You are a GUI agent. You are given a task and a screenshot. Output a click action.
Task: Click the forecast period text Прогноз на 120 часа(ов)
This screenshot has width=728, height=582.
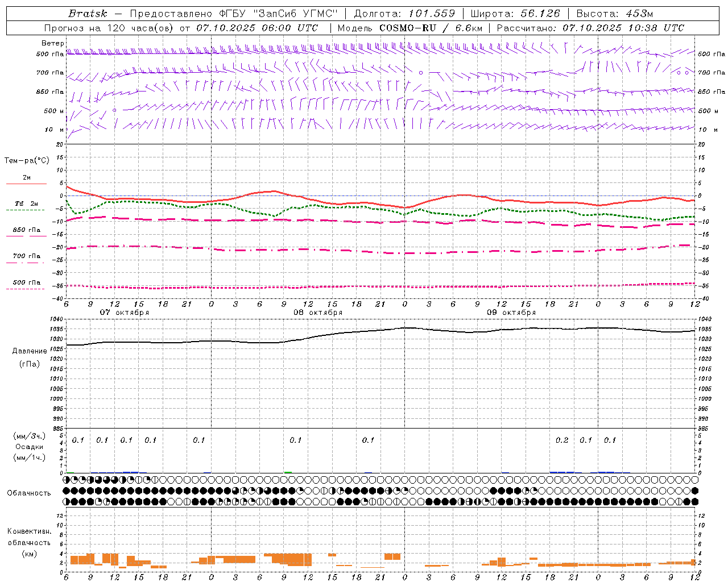109,28
